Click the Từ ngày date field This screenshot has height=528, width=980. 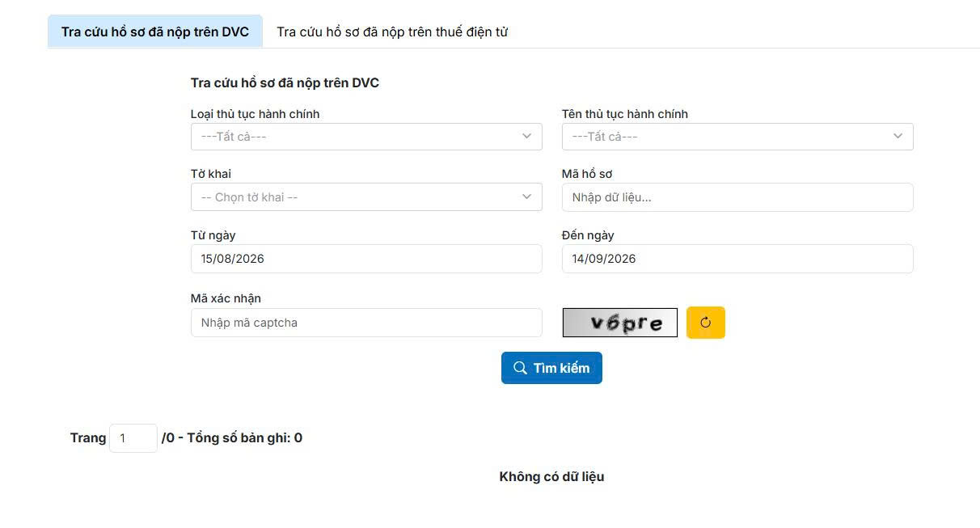pos(366,259)
